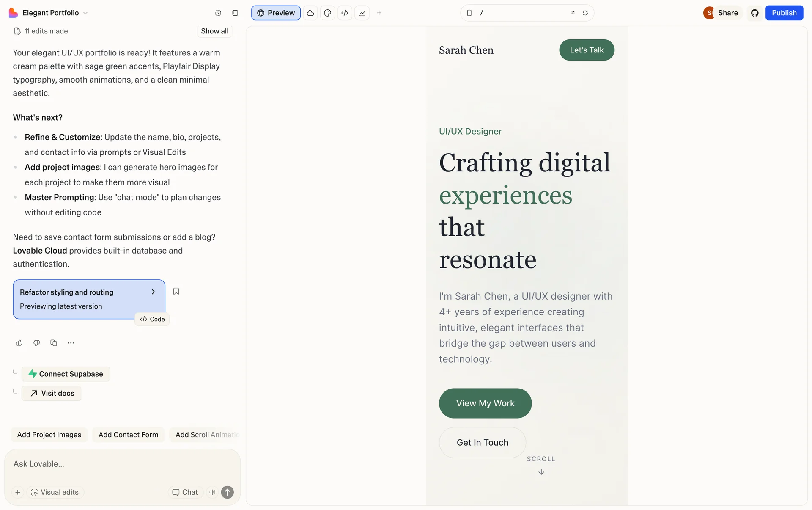The image size is (812, 510).
Task: Open preview in new tab arrow
Action: (572, 13)
